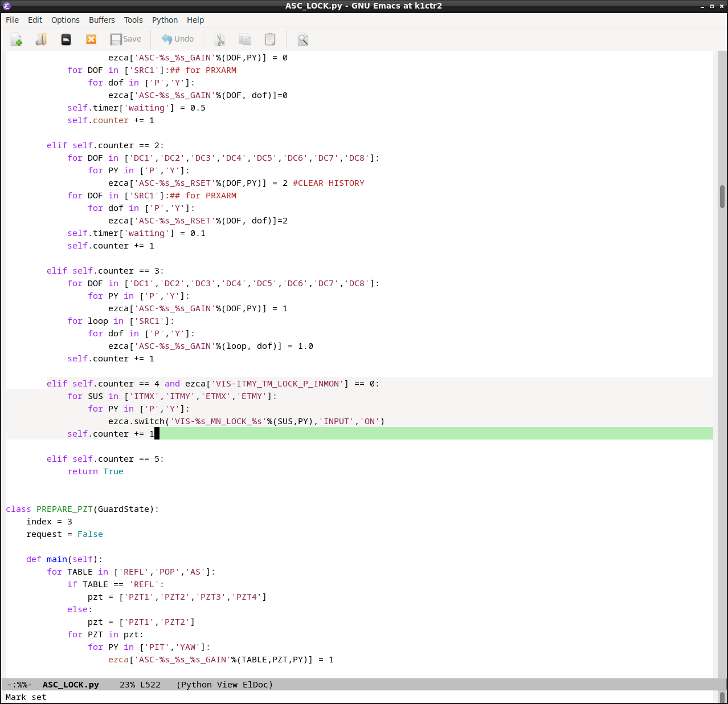Close the Emacs window
The width and height of the screenshot is (728, 704).
coord(721,6)
